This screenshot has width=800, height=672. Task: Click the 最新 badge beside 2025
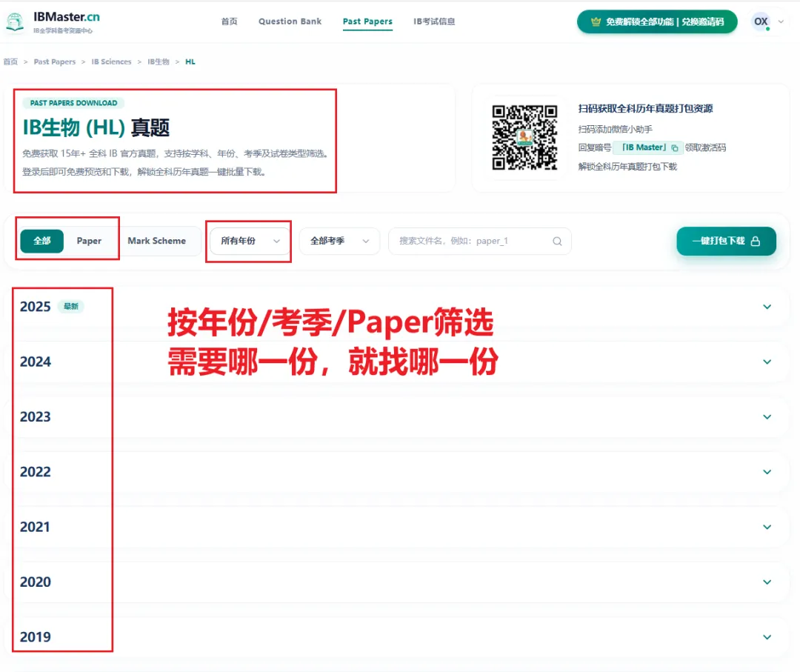tap(71, 306)
